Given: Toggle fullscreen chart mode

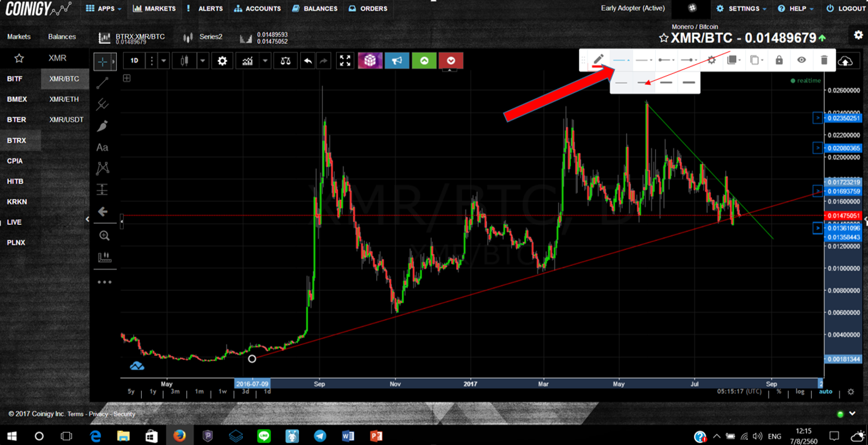Looking at the screenshot, I should [345, 61].
